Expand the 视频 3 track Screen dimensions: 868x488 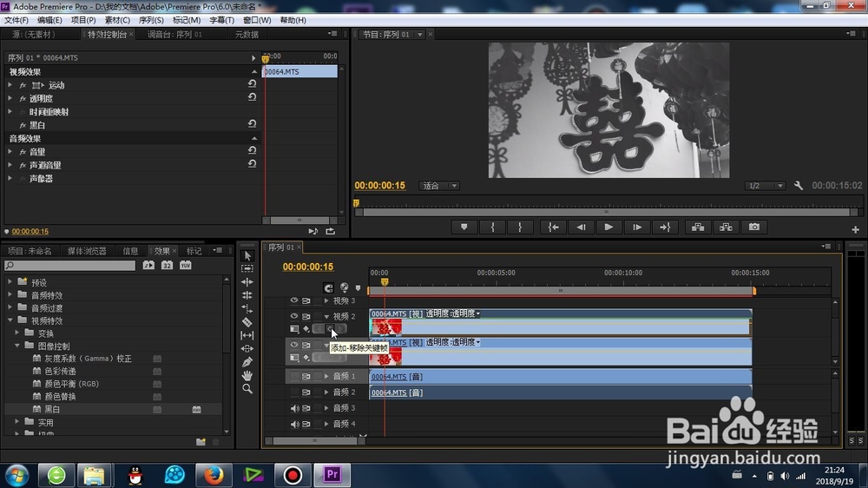point(326,300)
